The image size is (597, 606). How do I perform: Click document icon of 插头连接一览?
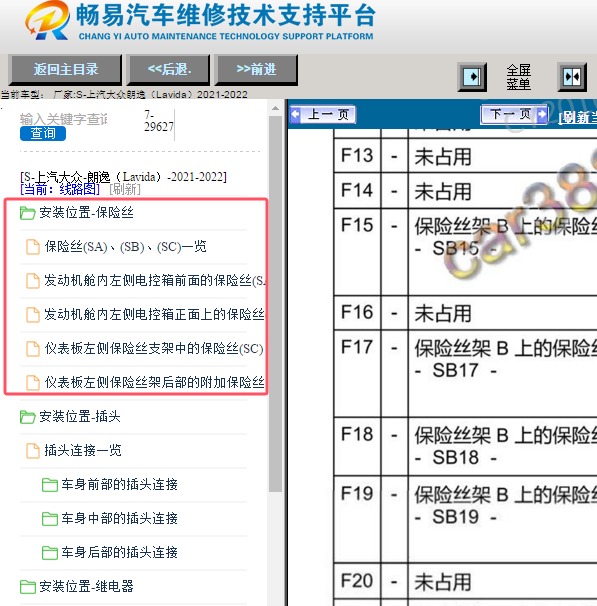(33, 451)
